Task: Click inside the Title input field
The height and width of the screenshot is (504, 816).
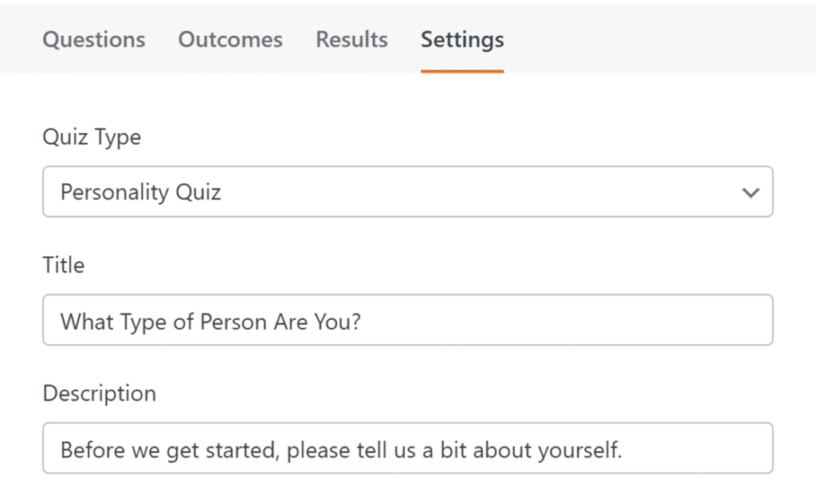Action: pos(408,320)
